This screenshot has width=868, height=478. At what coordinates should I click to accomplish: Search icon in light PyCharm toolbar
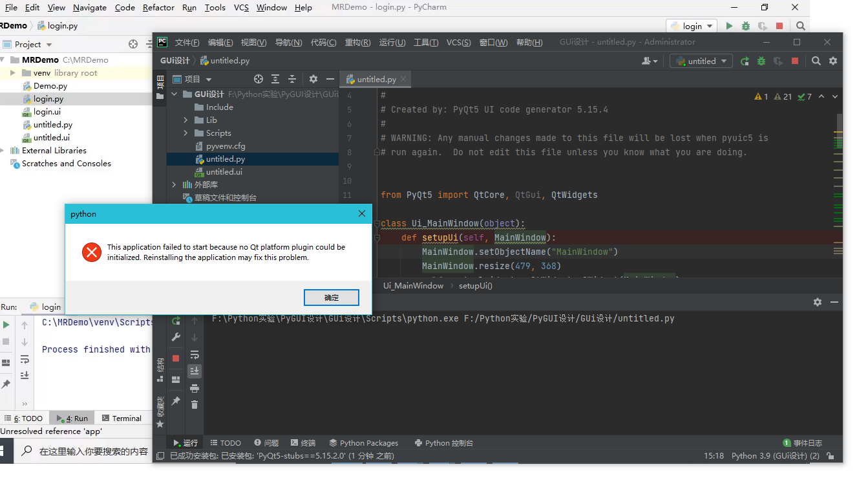pyautogui.click(x=801, y=26)
